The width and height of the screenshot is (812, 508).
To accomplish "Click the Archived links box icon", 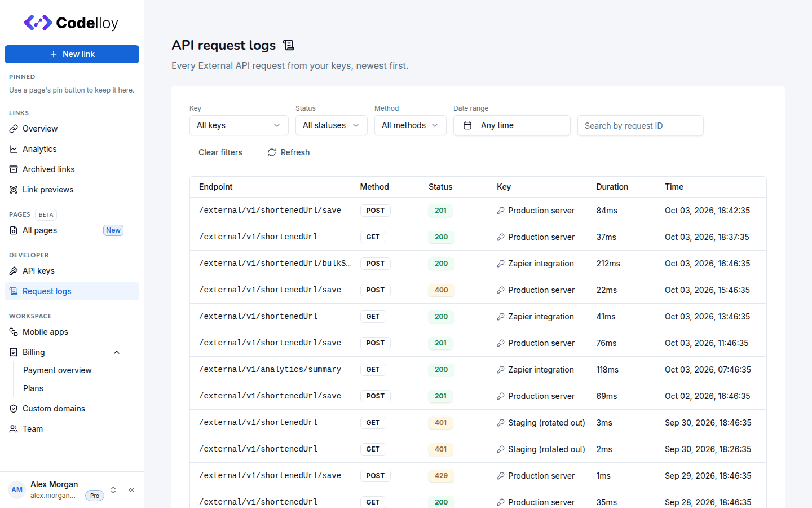I will (14, 169).
